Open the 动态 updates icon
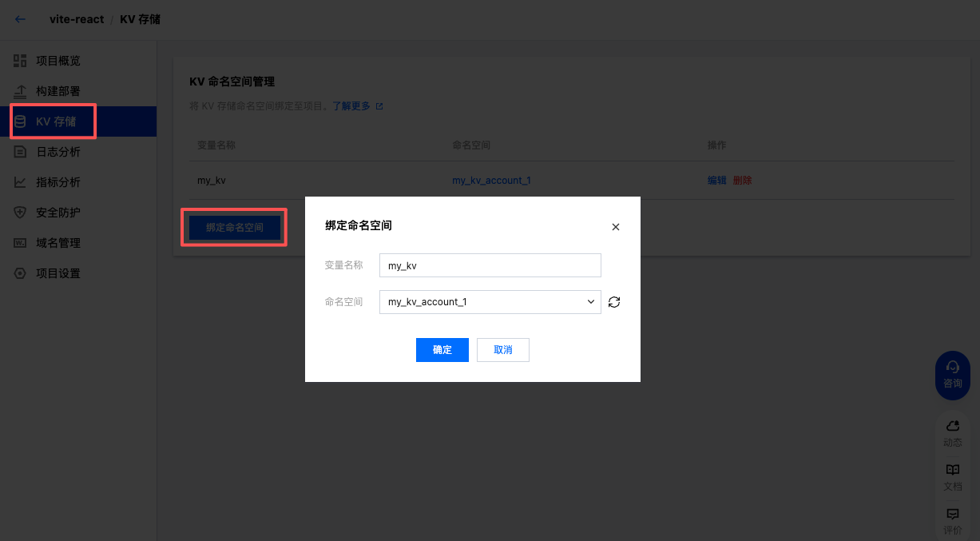The image size is (980, 541). point(952,427)
